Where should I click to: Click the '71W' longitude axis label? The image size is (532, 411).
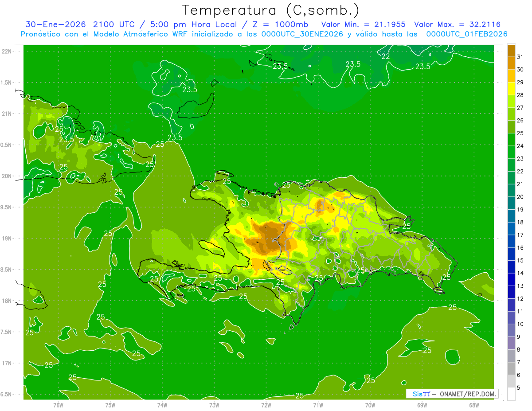[x=318, y=405]
